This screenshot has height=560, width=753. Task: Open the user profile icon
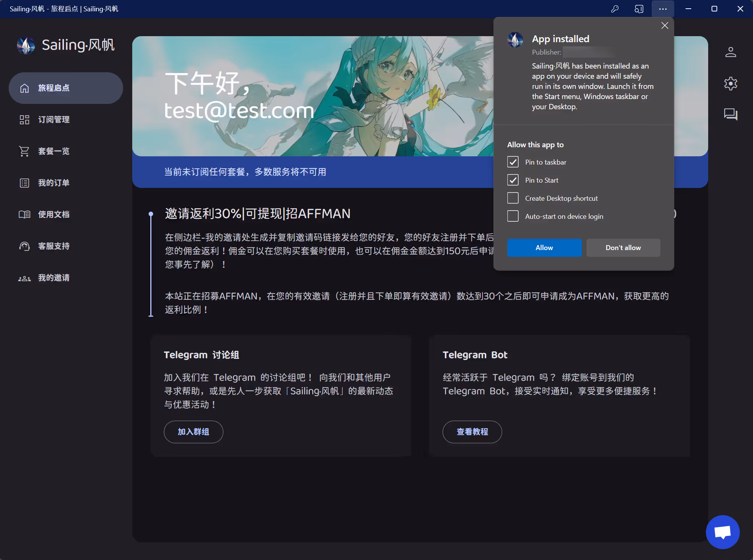pos(731,52)
